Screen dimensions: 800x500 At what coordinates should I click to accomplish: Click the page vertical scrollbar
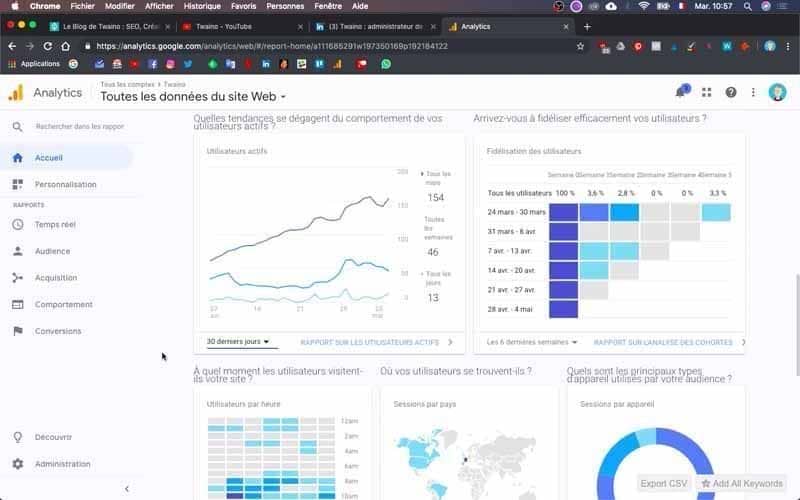(x=797, y=324)
